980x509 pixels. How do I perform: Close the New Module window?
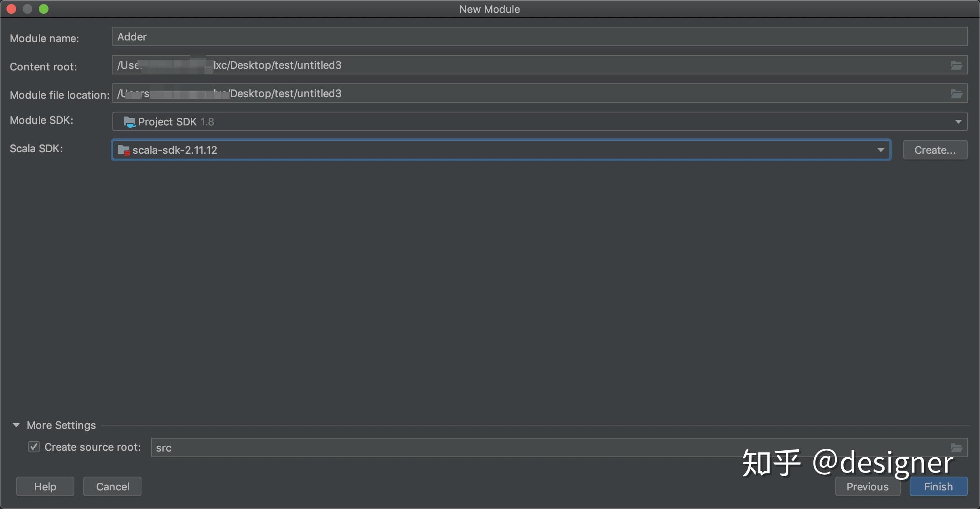(x=11, y=9)
